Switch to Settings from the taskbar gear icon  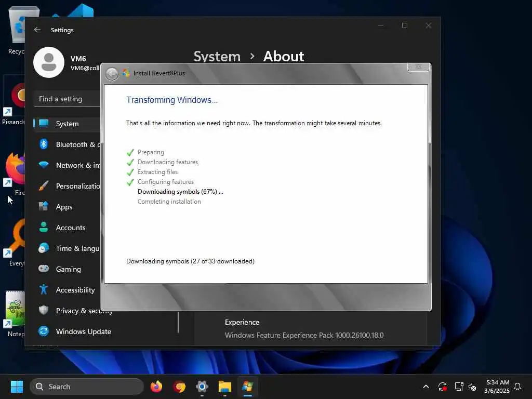click(202, 387)
